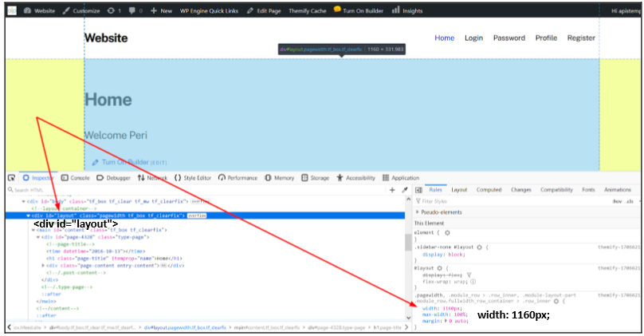Open the Compatibility sidebar tab
644x336 pixels.
[556, 190]
